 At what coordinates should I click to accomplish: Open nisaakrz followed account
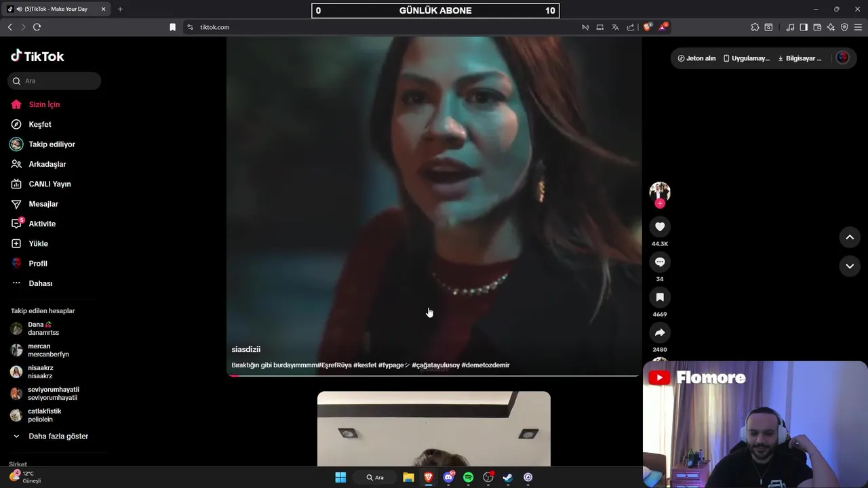(41, 372)
